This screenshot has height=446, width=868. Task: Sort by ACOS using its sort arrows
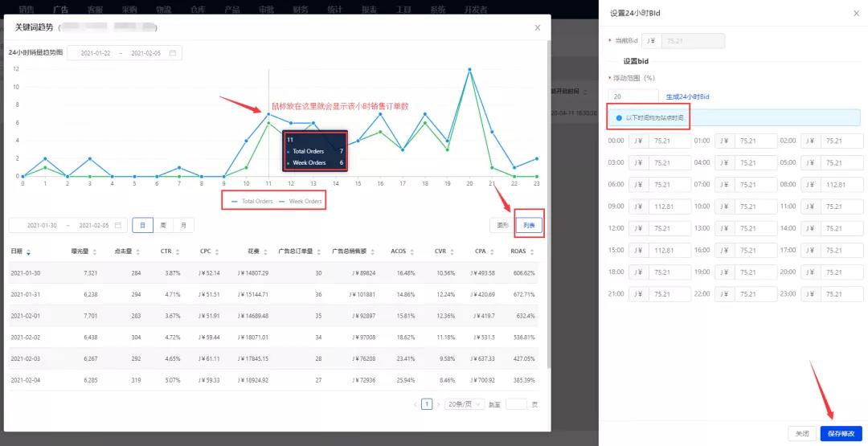coord(413,252)
